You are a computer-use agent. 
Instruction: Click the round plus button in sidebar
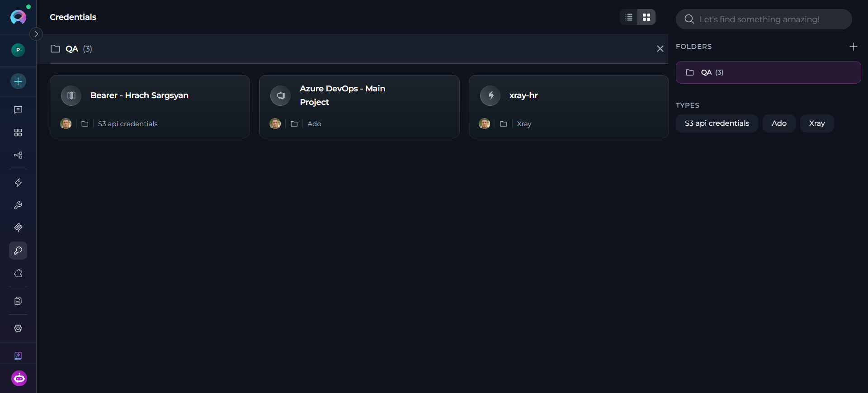[18, 81]
